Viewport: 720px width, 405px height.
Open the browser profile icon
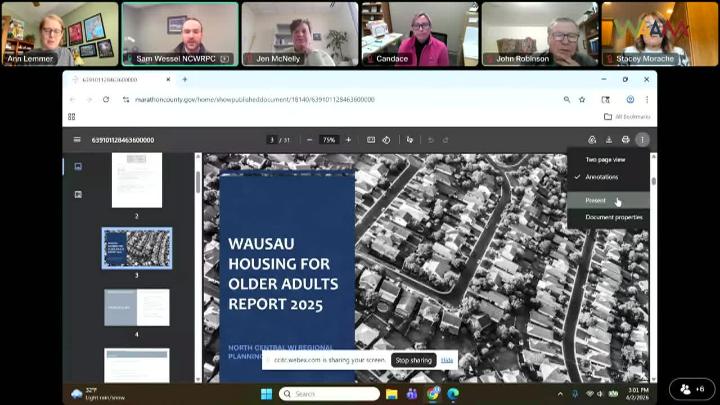coord(630,99)
